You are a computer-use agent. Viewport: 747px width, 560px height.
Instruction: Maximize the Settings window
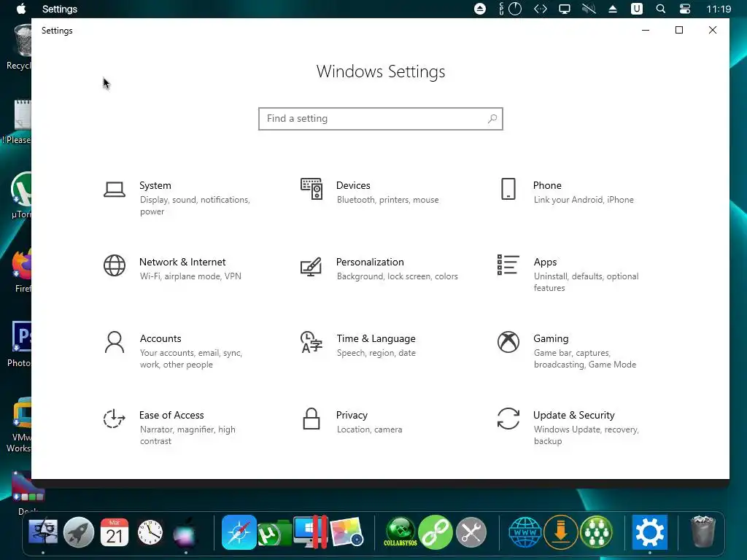(679, 30)
